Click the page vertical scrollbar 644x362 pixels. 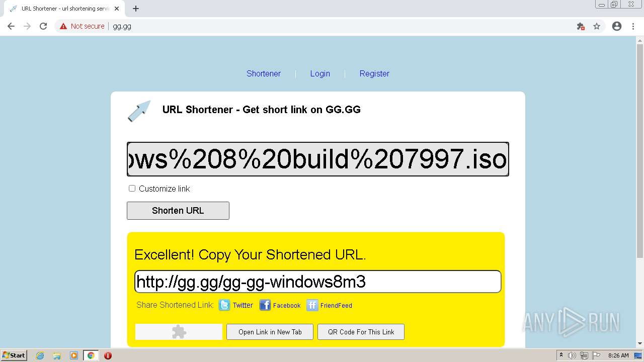640,151
